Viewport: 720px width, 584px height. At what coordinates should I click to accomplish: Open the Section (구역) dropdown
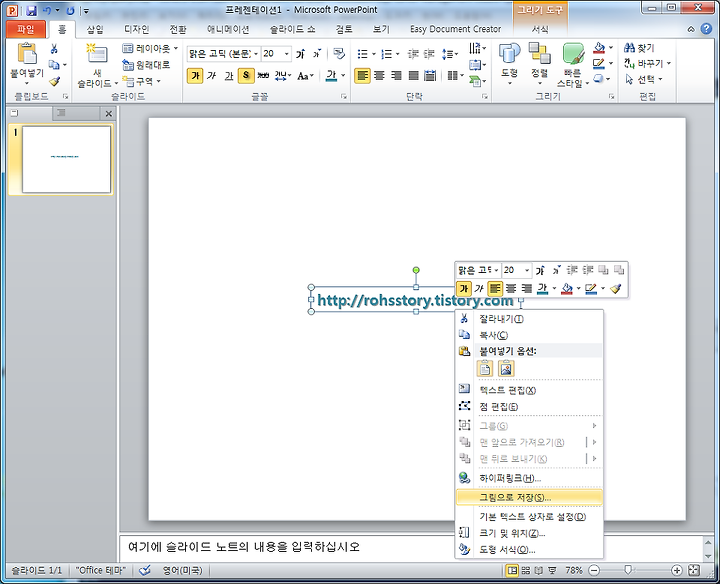tap(142, 81)
